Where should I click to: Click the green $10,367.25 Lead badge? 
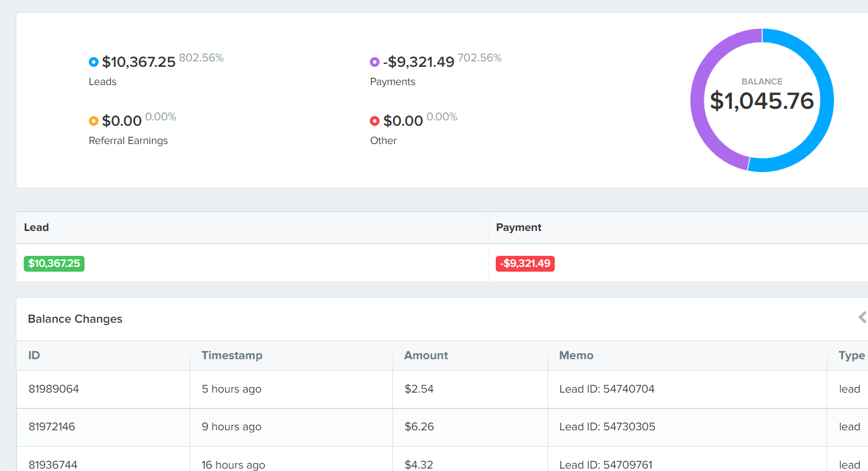pos(54,264)
